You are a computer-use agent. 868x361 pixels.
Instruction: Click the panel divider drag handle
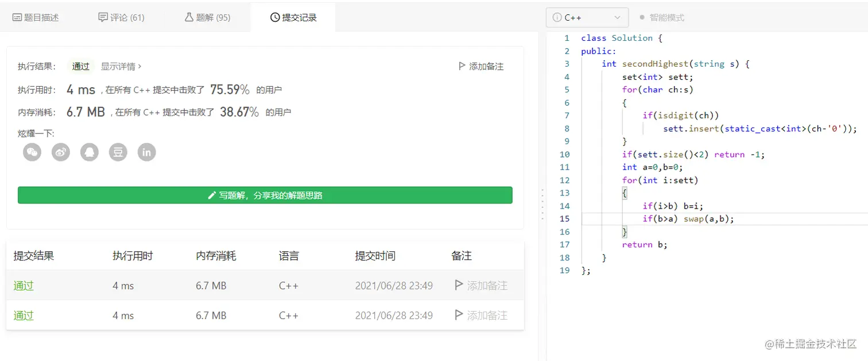click(x=542, y=203)
